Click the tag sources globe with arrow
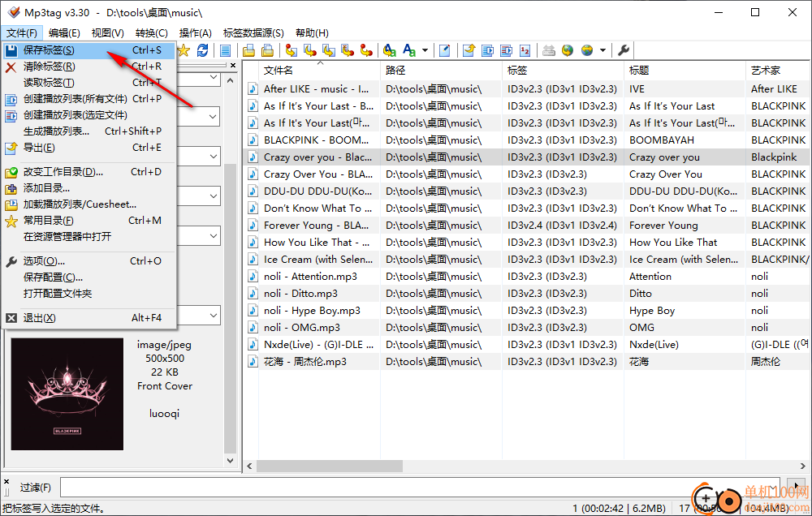 [x=568, y=50]
